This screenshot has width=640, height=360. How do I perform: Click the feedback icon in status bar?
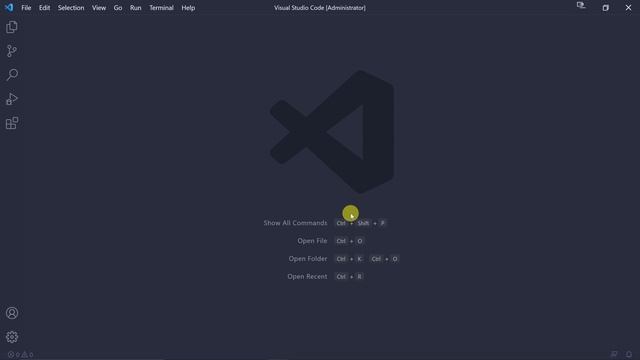coord(614,354)
